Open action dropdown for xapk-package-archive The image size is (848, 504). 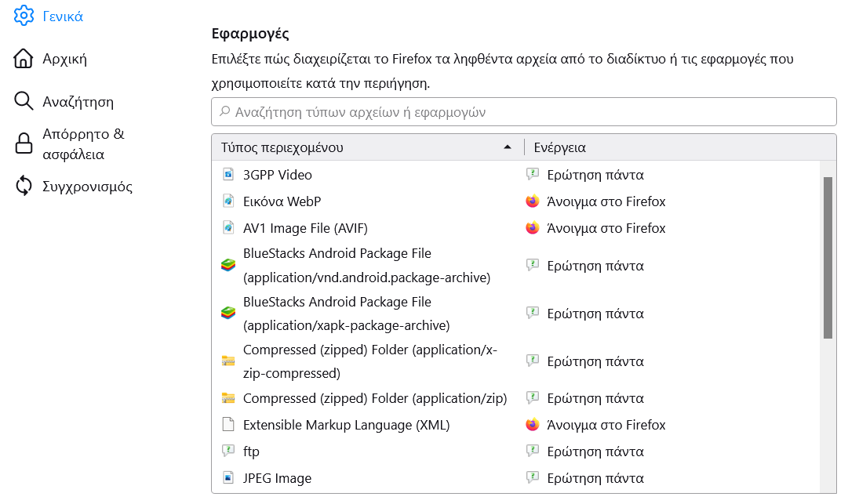(671, 314)
